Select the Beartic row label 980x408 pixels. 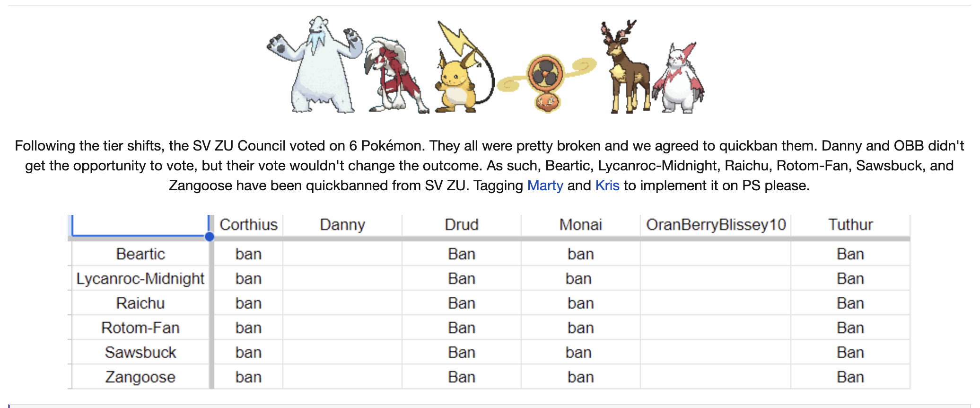tap(140, 254)
